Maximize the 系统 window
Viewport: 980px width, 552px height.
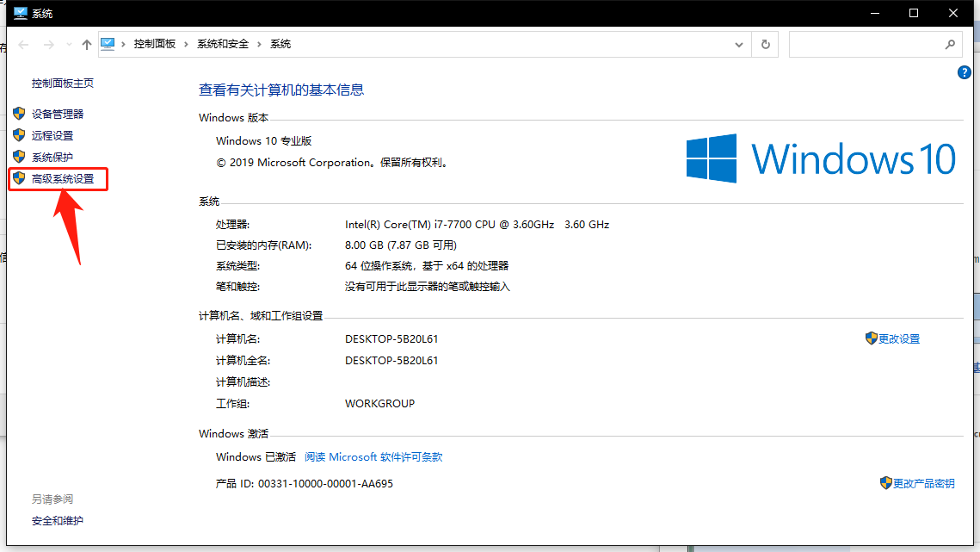point(914,13)
